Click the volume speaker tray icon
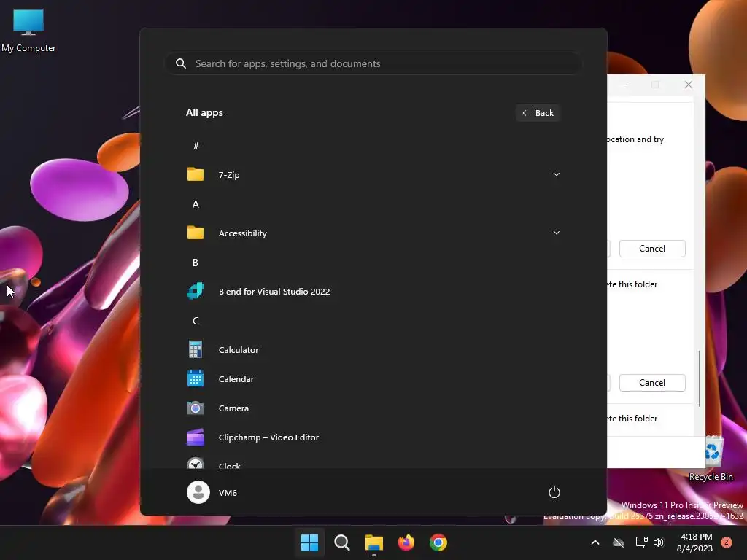Image resolution: width=747 pixels, height=560 pixels. click(x=659, y=542)
